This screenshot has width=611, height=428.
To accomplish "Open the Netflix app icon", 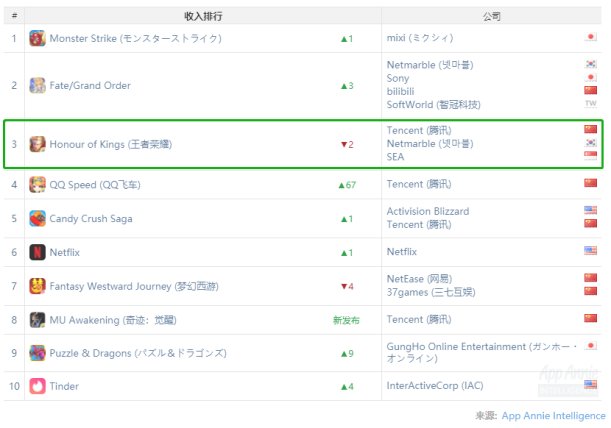I will coord(37,252).
